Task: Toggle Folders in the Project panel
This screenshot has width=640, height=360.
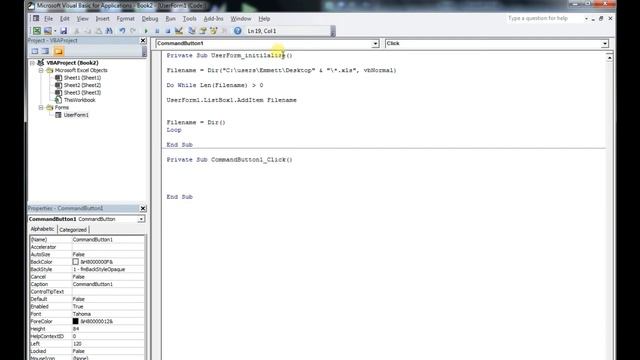Action: (59, 51)
